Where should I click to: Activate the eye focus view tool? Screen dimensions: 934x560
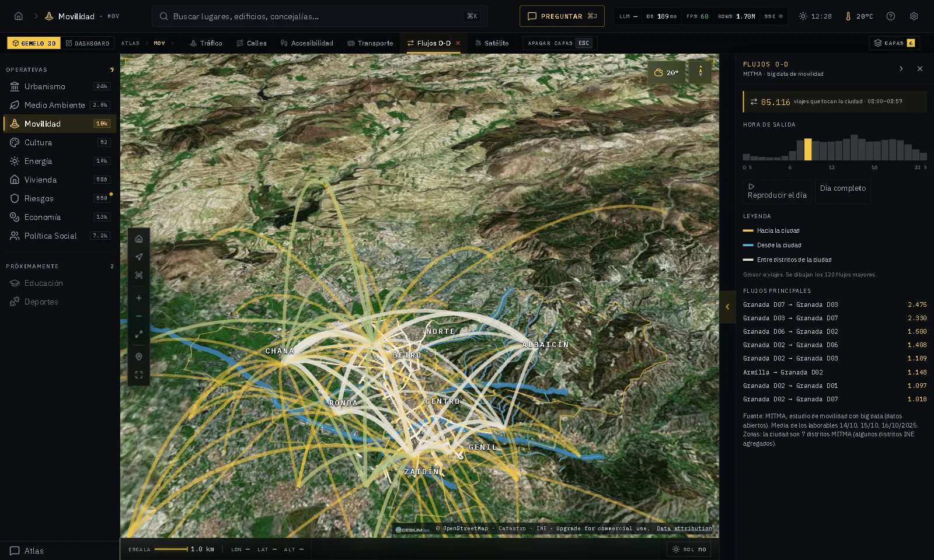pyautogui.click(x=139, y=275)
